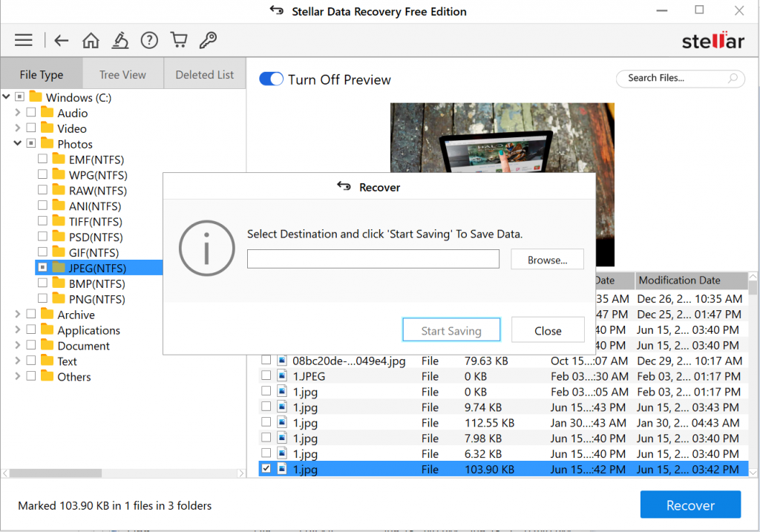Click the EMF(NTFS) folder icon
This screenshot has height=532, width=760.
point(59,159)
